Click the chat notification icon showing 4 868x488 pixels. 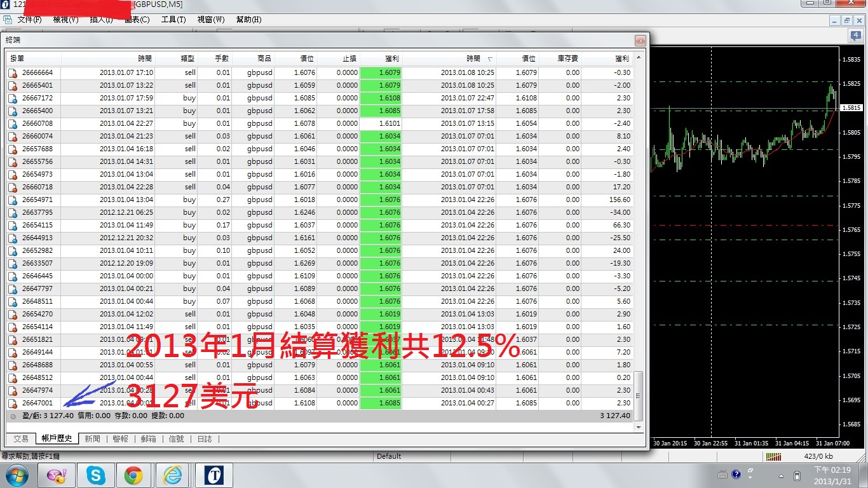coord(855,37)
